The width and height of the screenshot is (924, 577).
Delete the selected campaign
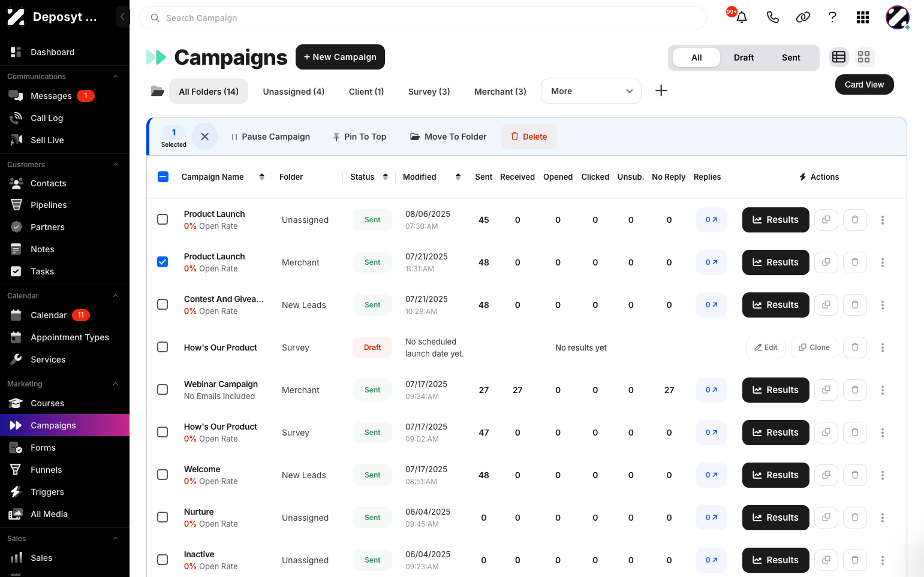coord(529,137)
